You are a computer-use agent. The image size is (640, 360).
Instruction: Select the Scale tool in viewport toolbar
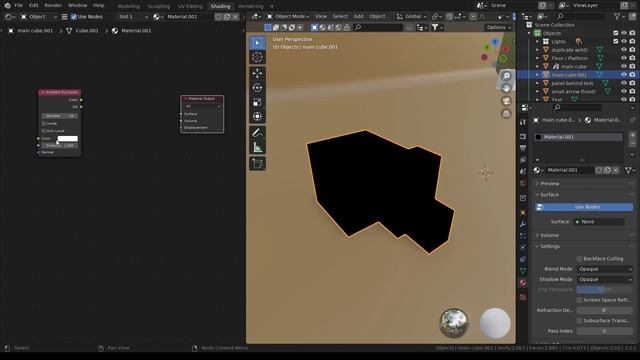(x=257, y=102)
